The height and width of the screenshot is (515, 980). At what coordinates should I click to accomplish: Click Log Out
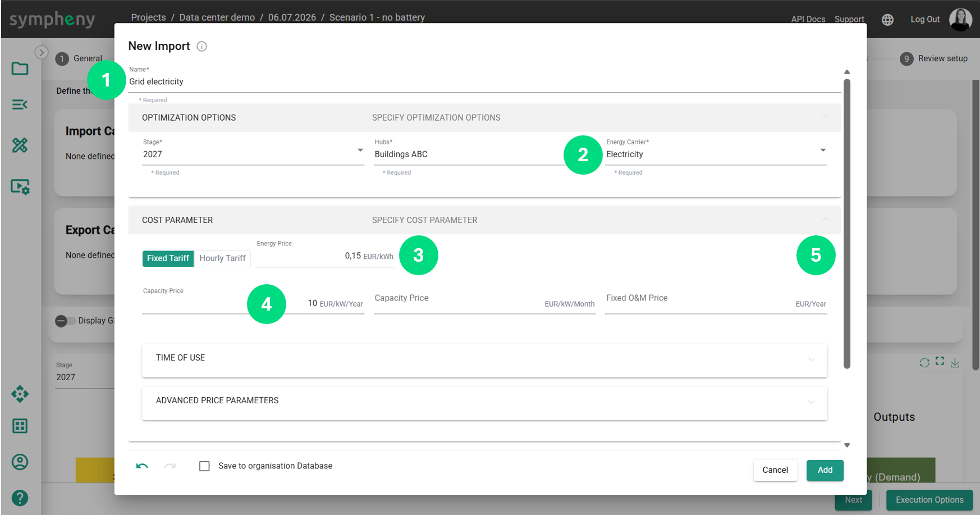924,19
